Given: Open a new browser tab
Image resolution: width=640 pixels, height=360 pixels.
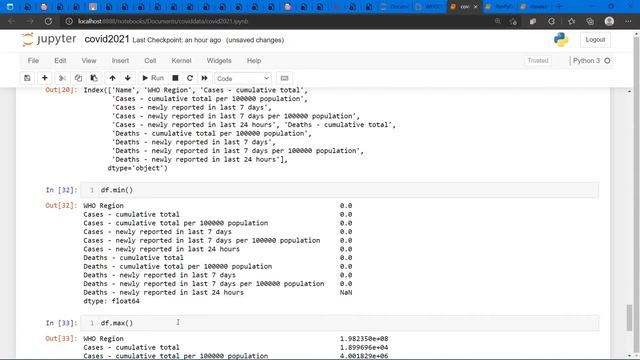Looking at the screenshot, I should [x=559, y=7].
